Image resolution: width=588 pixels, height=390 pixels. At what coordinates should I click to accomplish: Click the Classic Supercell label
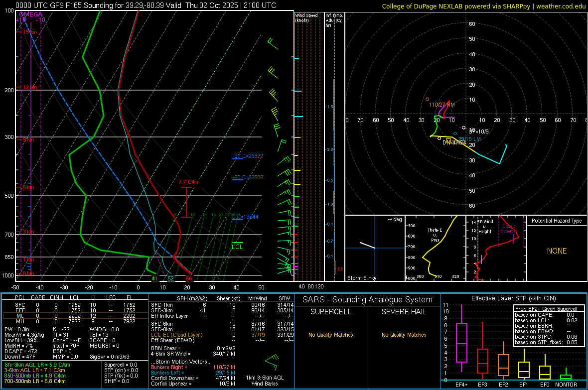click(x=509, y=229)
